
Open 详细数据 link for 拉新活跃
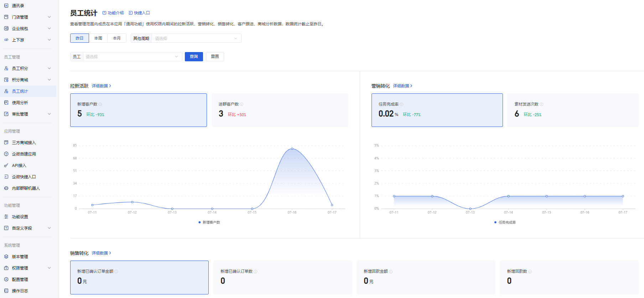102,86
